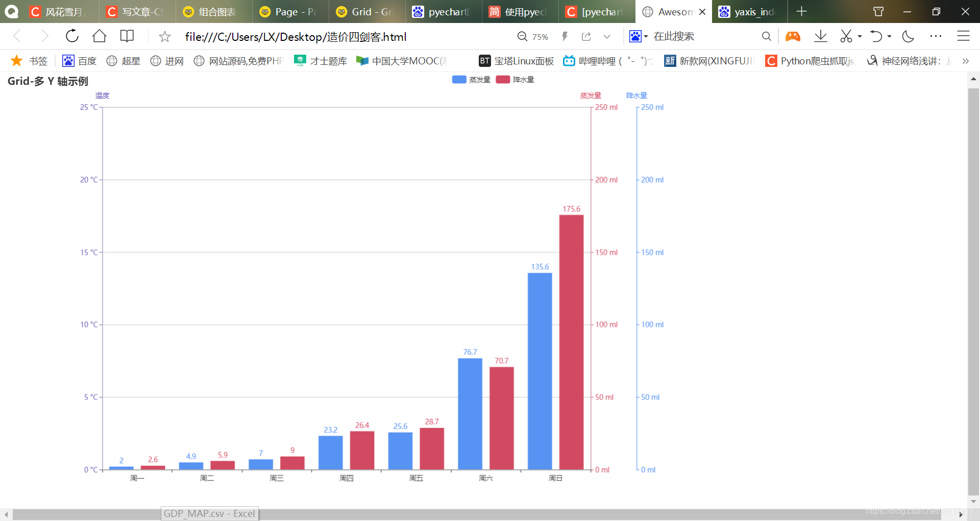This screenshot has height=521, width=980.
Task: Switch to the [pyechart tab
Action: [x=596, y=12]
